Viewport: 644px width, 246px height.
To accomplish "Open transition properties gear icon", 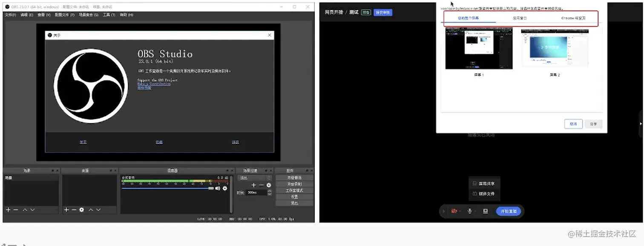I will pyautogui.click(x=269, y=185).
